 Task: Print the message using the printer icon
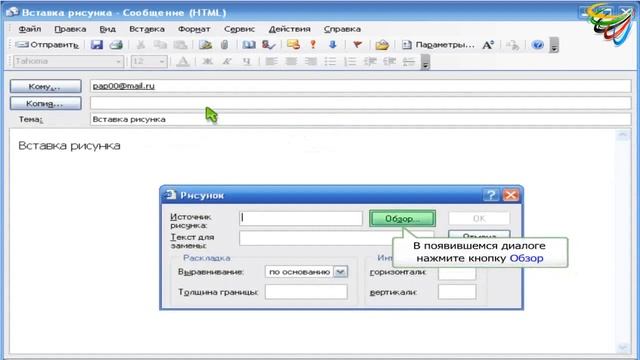[116, 44]
